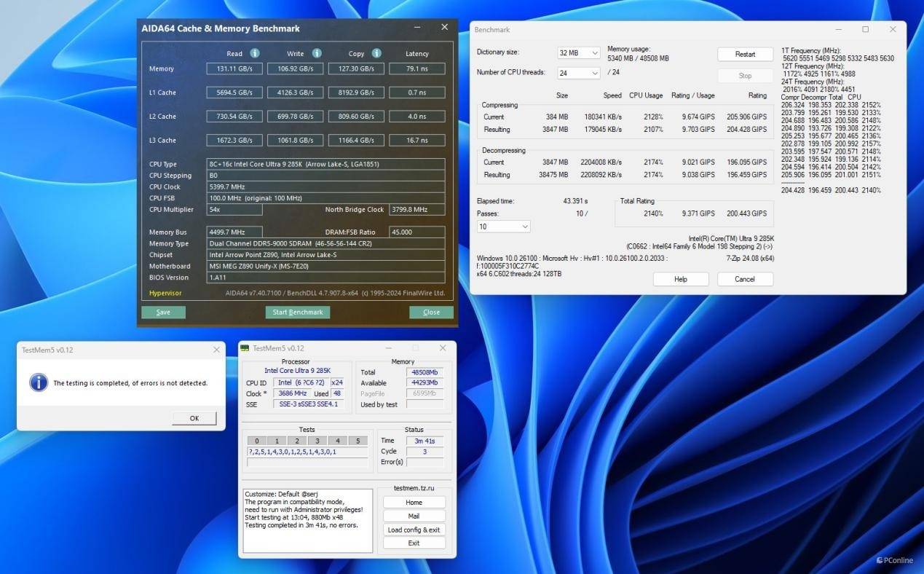Viewport: 924px width, 574px height.
Task: Open the Passes dropdown
Action: click(503, 227)
